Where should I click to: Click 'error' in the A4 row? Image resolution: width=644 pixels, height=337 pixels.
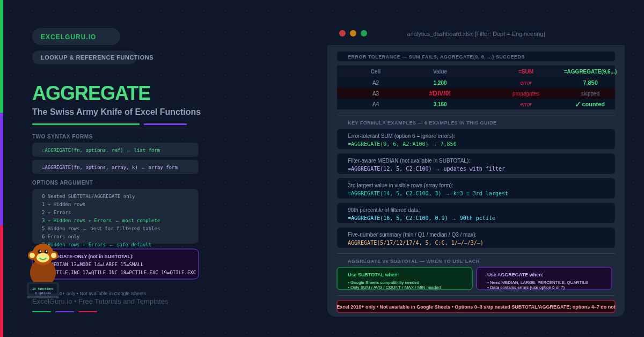pos(526,104)
